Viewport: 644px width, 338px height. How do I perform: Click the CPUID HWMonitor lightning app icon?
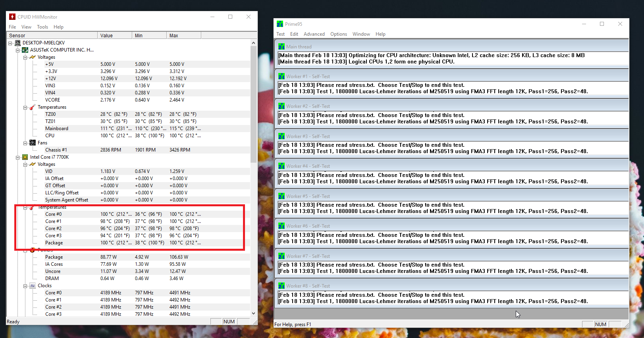(12, 17)
